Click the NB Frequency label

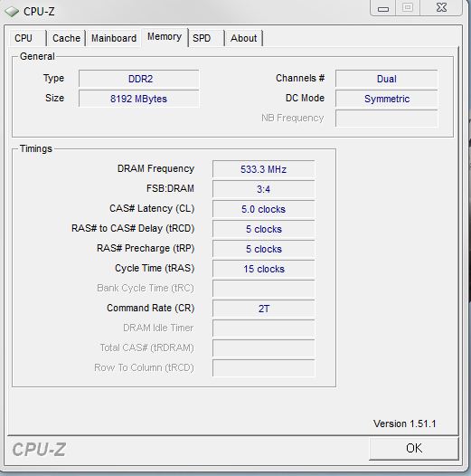click(292, 118)
